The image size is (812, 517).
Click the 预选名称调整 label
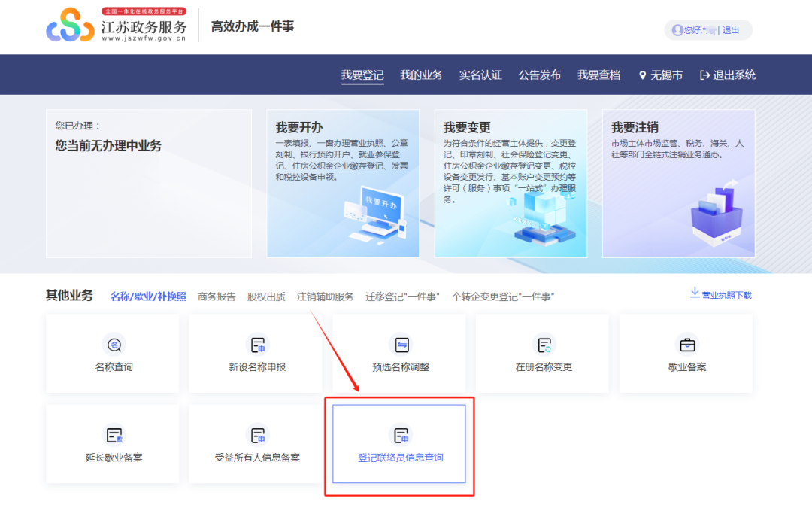point(401,367)
